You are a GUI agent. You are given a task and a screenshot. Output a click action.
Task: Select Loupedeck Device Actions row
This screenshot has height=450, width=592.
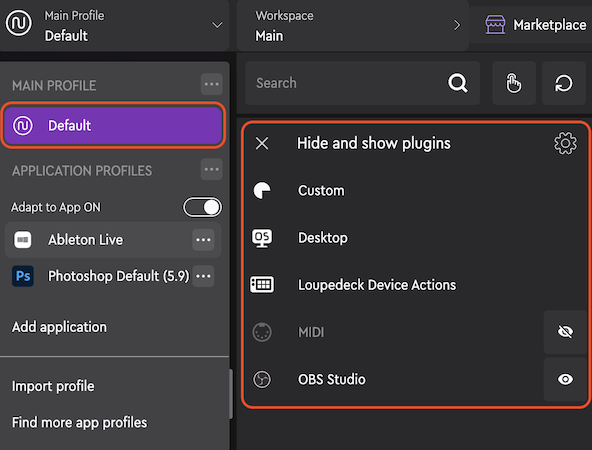point(415,285)
